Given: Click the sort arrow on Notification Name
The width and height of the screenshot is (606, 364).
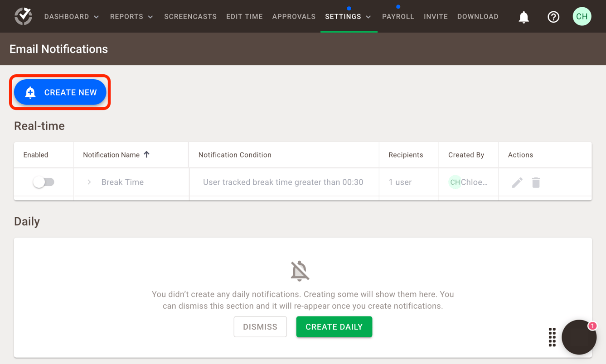Looking at the screenshot, I should pos(146,154).
